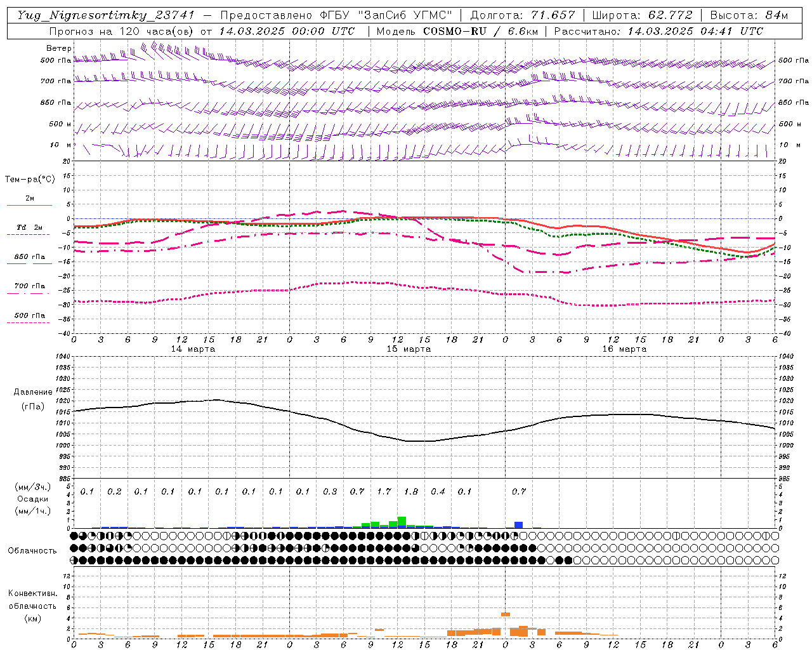
Task: Click the 1.8 precipitation value
Action: point(411,491)
